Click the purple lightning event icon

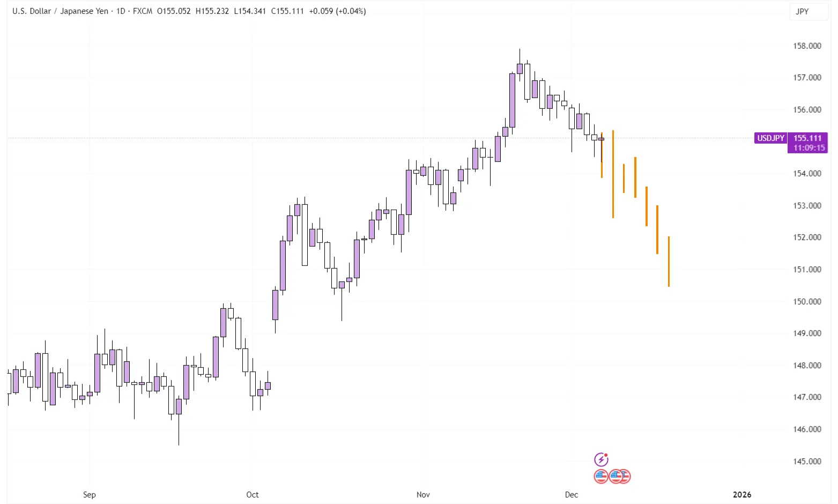[x=601, y=459]
